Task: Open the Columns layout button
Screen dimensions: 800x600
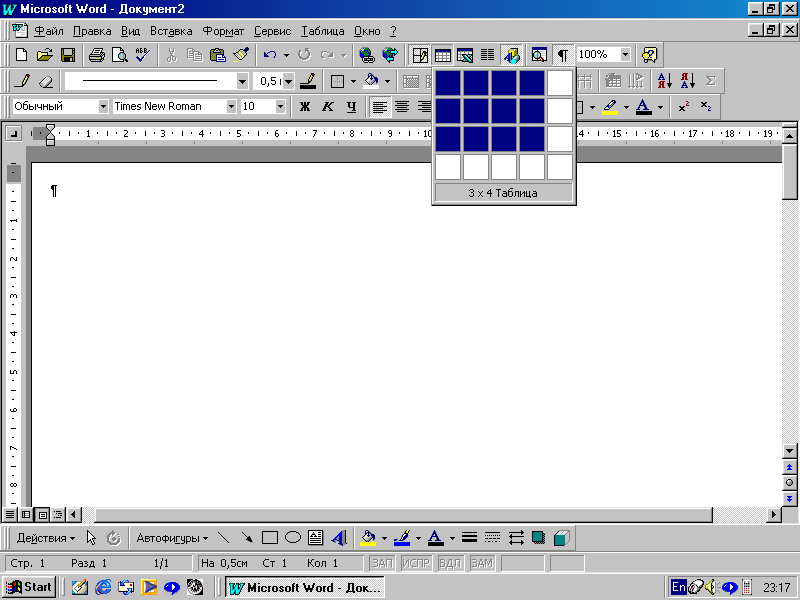Action: tap(488, 55)
